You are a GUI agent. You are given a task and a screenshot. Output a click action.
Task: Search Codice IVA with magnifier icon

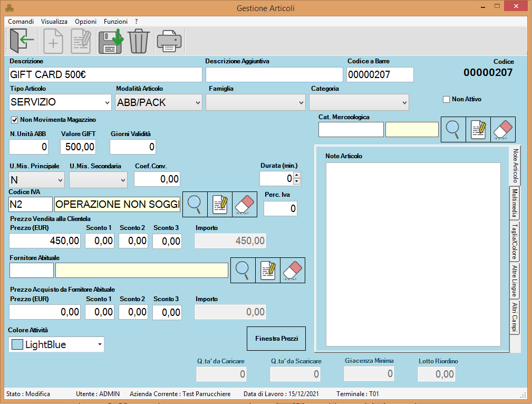point(195,204)
